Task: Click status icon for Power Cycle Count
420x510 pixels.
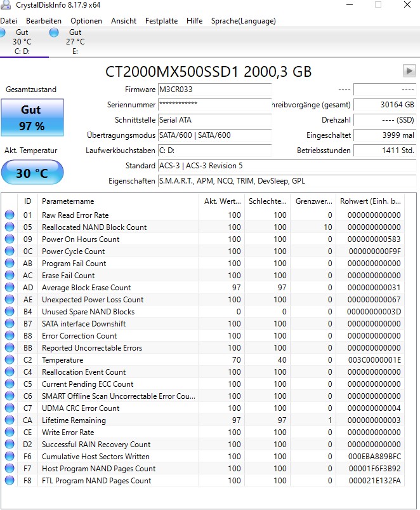Action: (10, 251)
